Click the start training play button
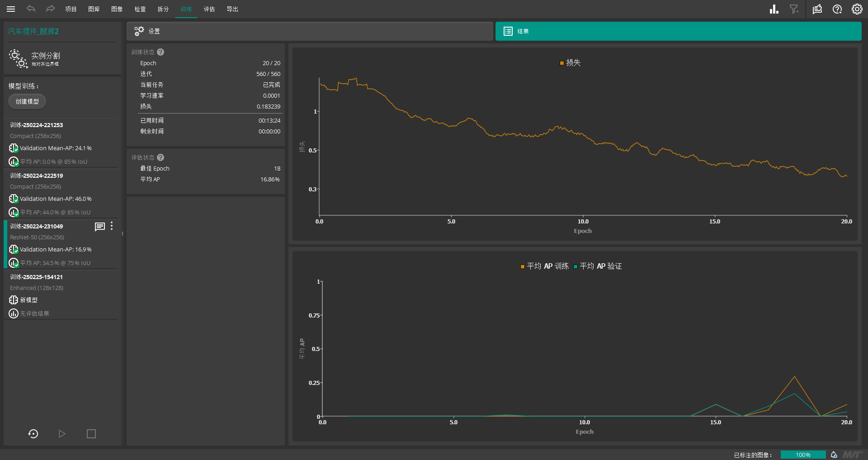868x460 pixels. [62, 434]
